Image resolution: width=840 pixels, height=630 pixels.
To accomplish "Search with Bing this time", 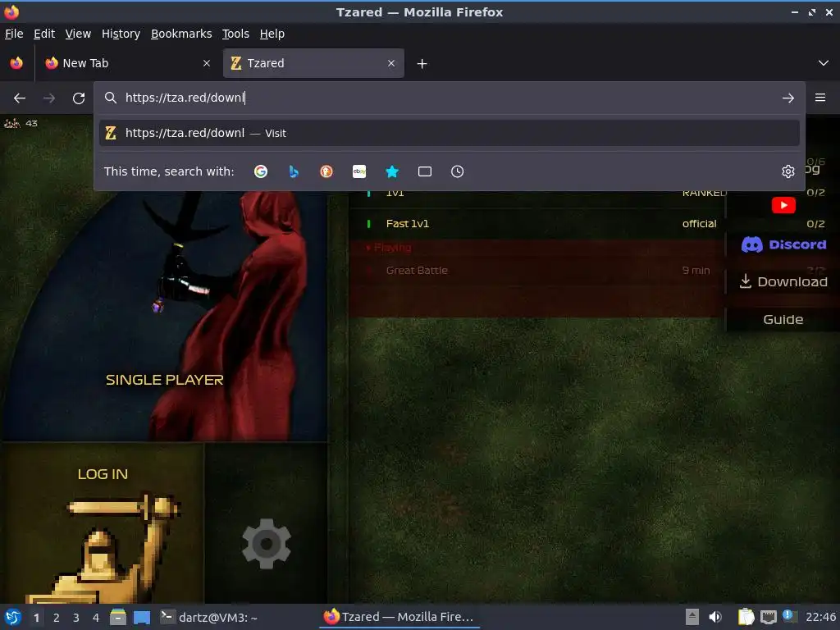I will 294,171.
